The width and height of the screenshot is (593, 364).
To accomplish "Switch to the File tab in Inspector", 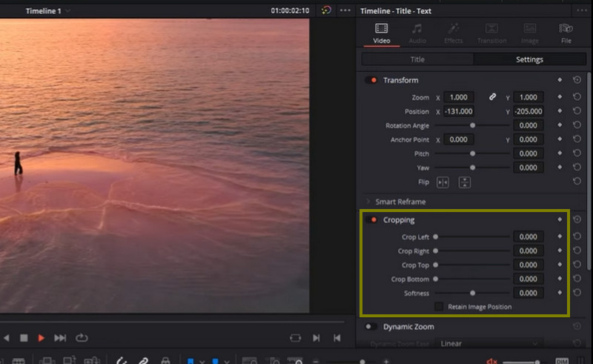I will [x=566, y=33].
